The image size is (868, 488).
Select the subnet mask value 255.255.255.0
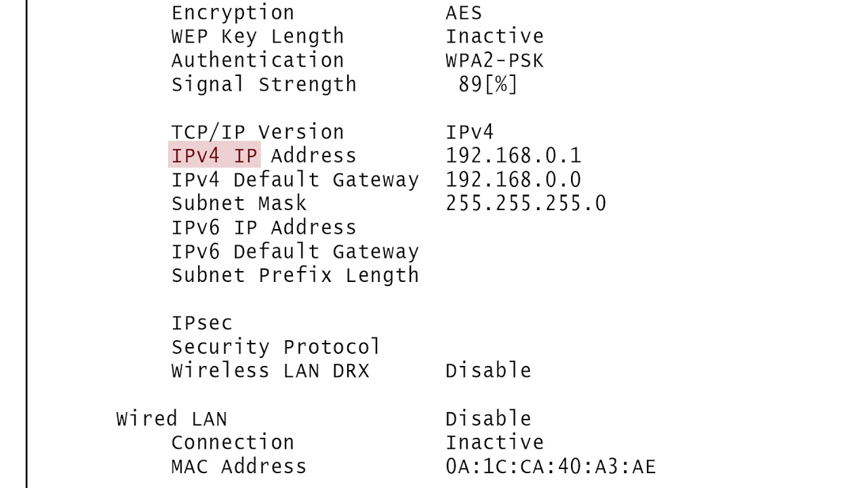coord(526,203)
